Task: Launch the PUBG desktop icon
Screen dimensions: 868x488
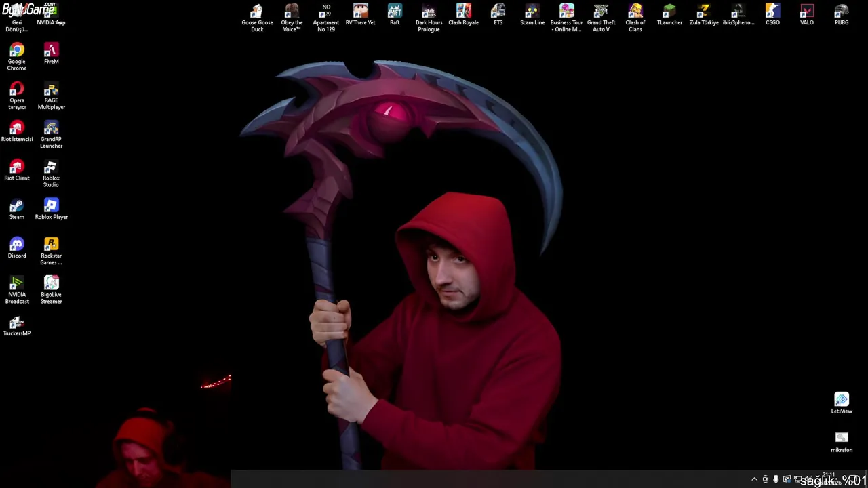Action: point(842,15)
